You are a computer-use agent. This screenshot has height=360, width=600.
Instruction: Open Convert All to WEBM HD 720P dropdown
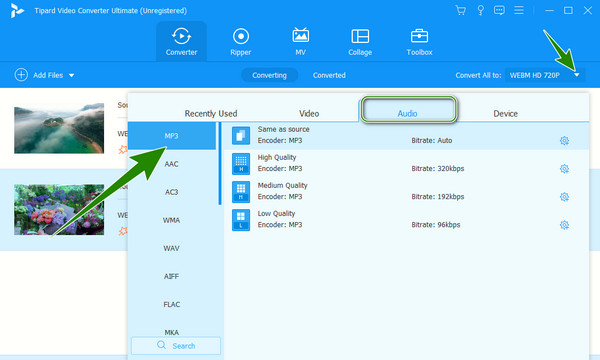click(x=545, y=75)
